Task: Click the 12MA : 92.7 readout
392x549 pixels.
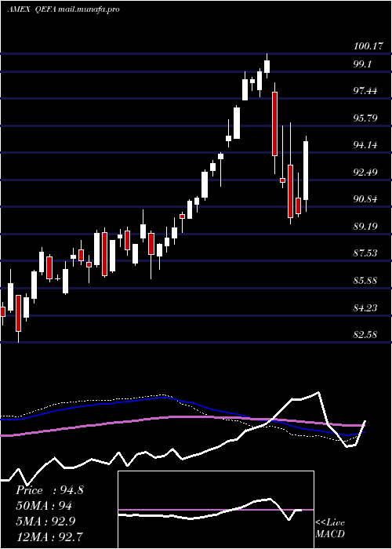Action: pyautogui.click(x=49, y=536)
